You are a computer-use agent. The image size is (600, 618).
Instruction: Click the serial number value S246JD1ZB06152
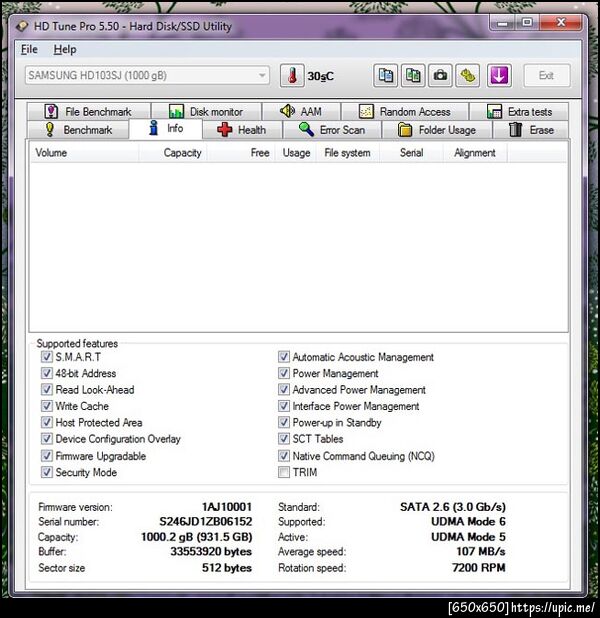pos(205,521)
